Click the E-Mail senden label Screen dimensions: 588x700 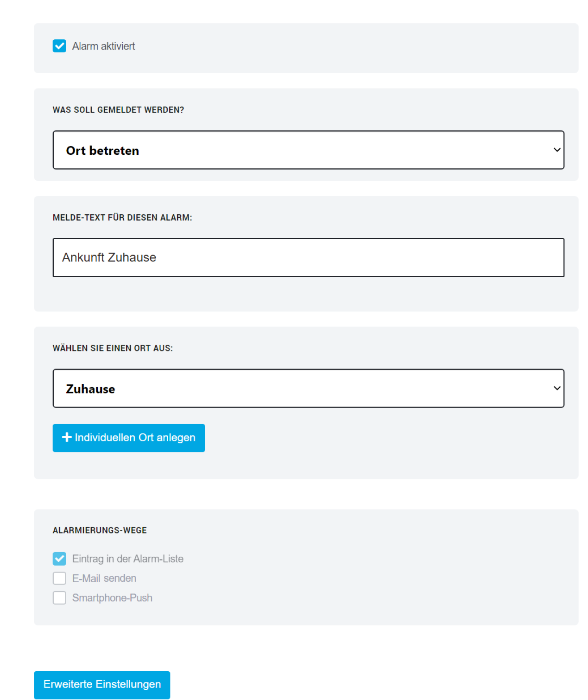click(x=104, y=578)
